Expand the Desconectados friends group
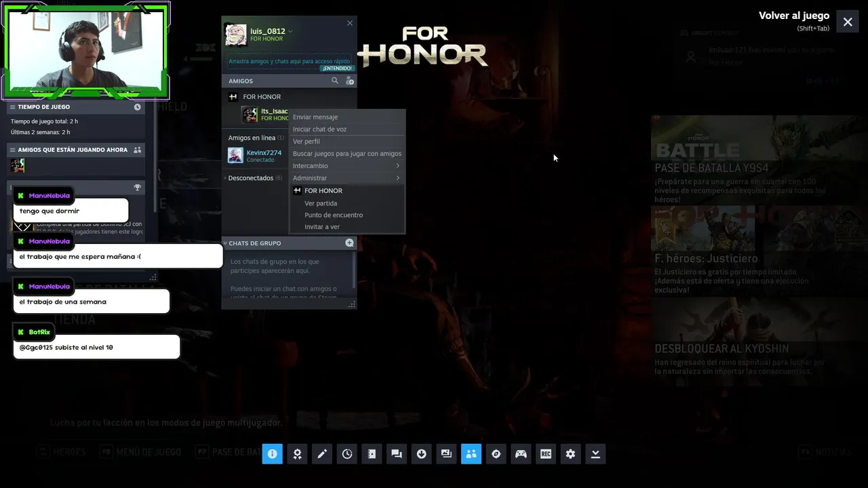Image resolution: width=868 pixels, height=488 pixels. (251, 178)
